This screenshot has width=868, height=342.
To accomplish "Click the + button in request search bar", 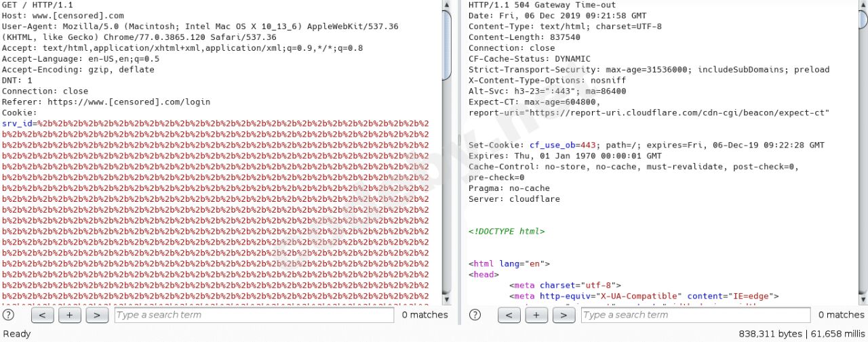I will 70,315.
